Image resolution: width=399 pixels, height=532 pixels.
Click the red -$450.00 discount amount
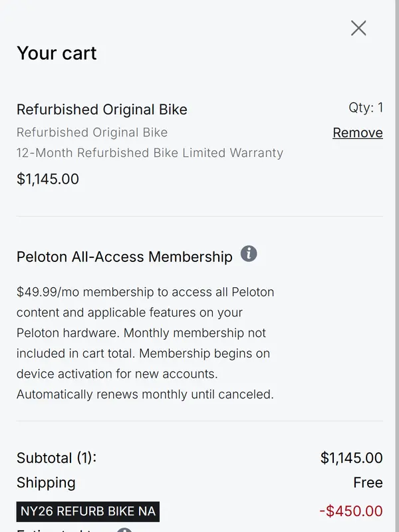tap(351, 511)
